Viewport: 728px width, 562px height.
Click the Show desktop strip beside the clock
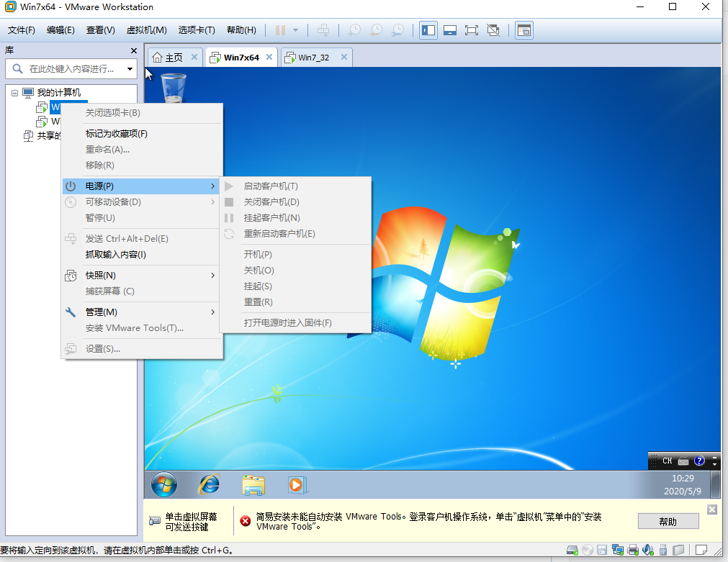point(716,485)
